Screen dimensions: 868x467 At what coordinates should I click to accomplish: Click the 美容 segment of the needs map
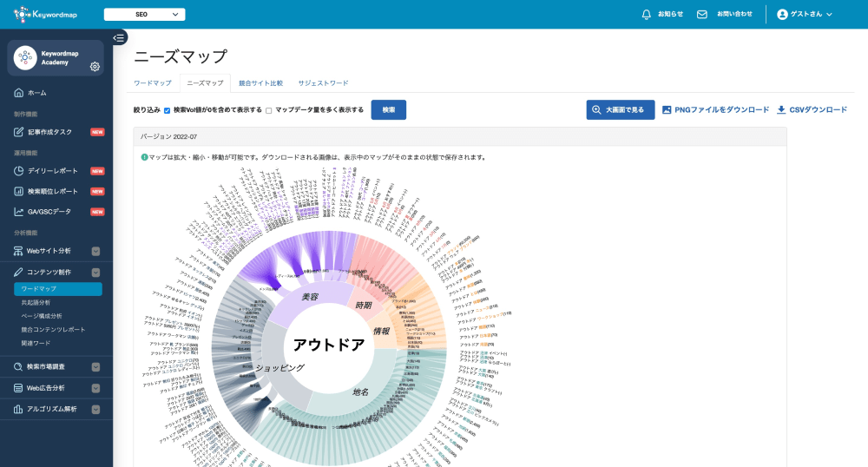pyautogui.click(x=310, y=297)
